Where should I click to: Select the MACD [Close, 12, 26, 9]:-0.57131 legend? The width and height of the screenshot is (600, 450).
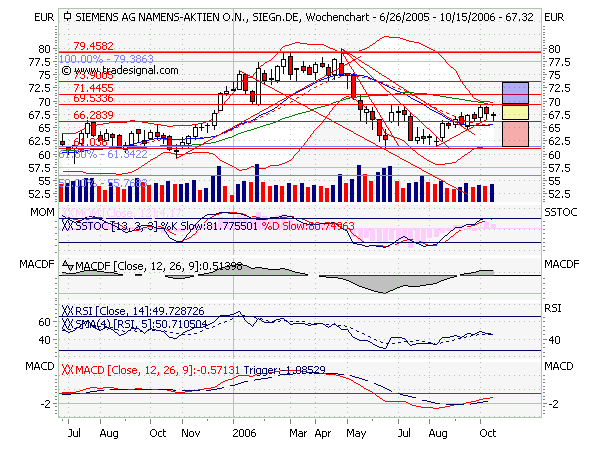157,370
